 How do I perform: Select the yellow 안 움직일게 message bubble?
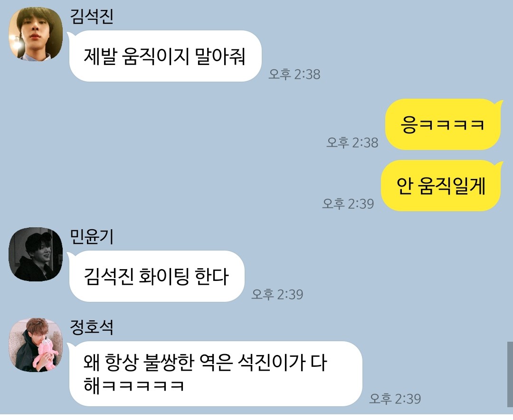coord(442,186)
